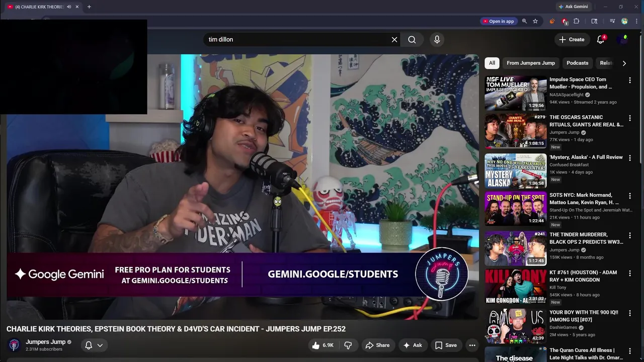
Task: Open The Oscars Satanic Rituals video title
Action: tap(586, 121)
